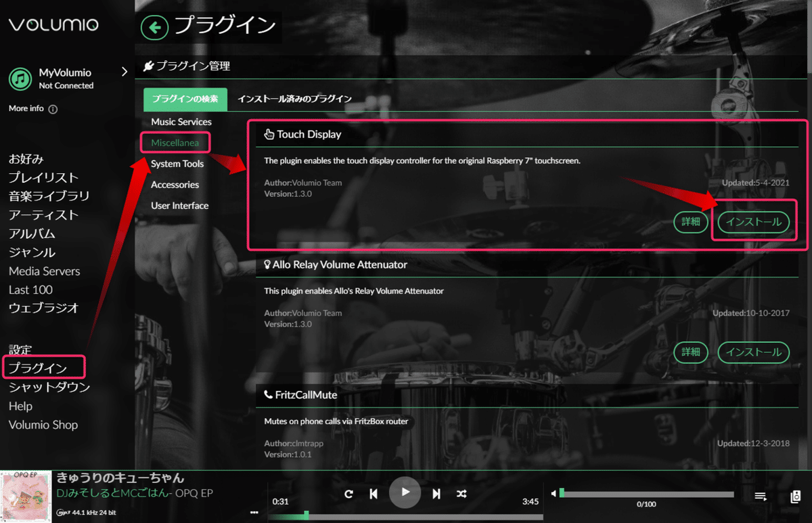Open プラグイン in sidebar
The image size is (812, 523).
point(38,368)
